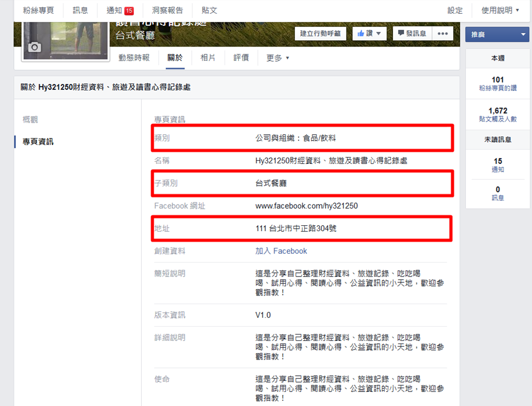Click the camera icon on profile photo
Screen dimensions: 532x406
34,47
